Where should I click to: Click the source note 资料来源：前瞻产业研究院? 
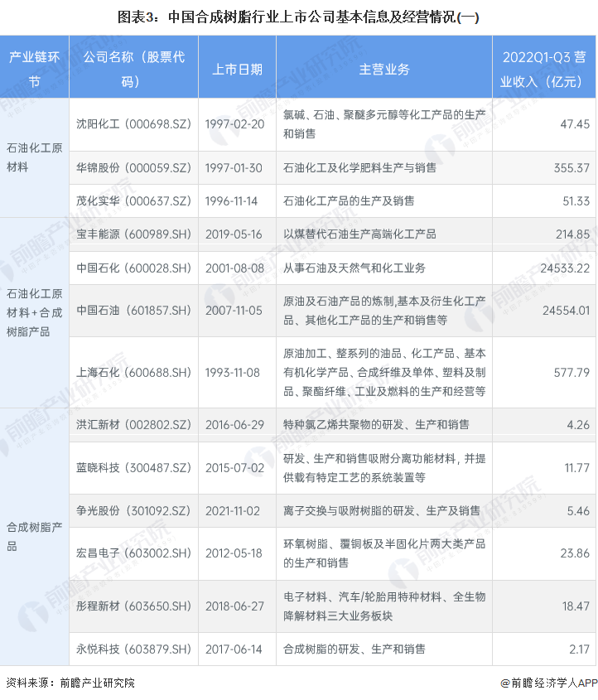pos(70,683)
